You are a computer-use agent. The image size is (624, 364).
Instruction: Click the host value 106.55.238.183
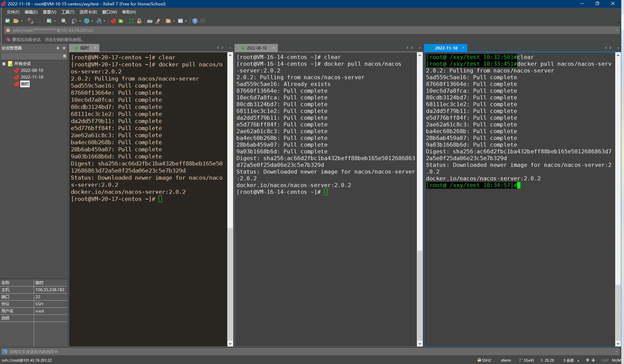pyautogui.click(x=50, y=290)
